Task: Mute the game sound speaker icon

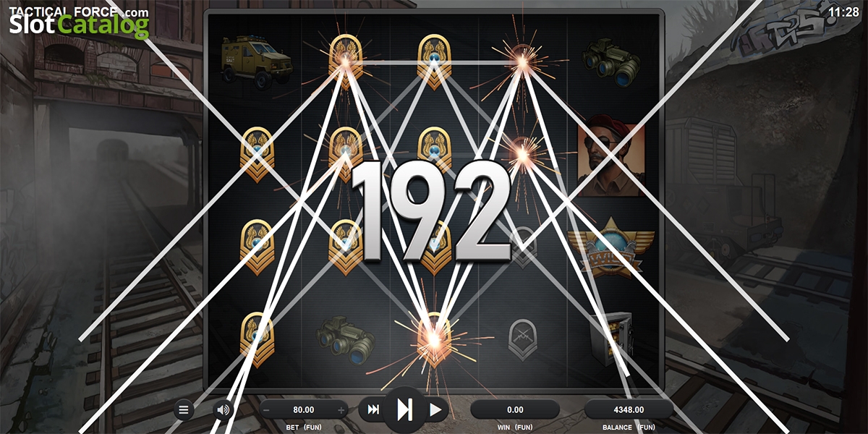Action: click(x=223, y=410)
